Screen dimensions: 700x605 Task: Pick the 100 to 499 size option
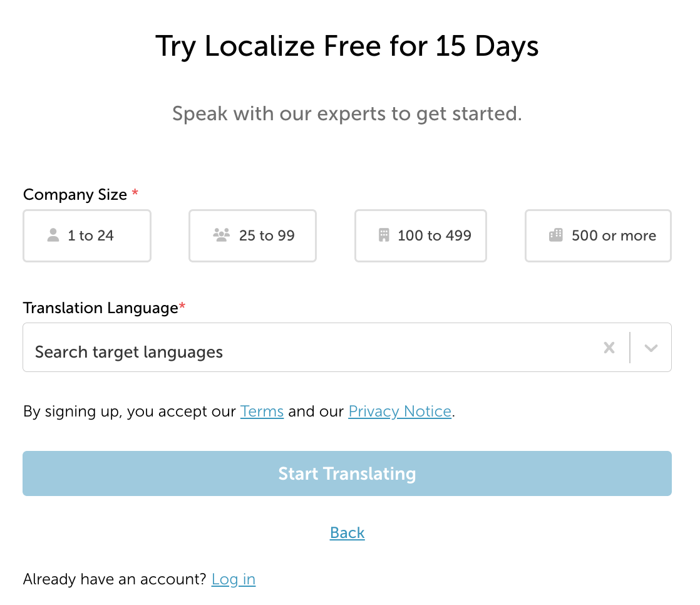421,235
